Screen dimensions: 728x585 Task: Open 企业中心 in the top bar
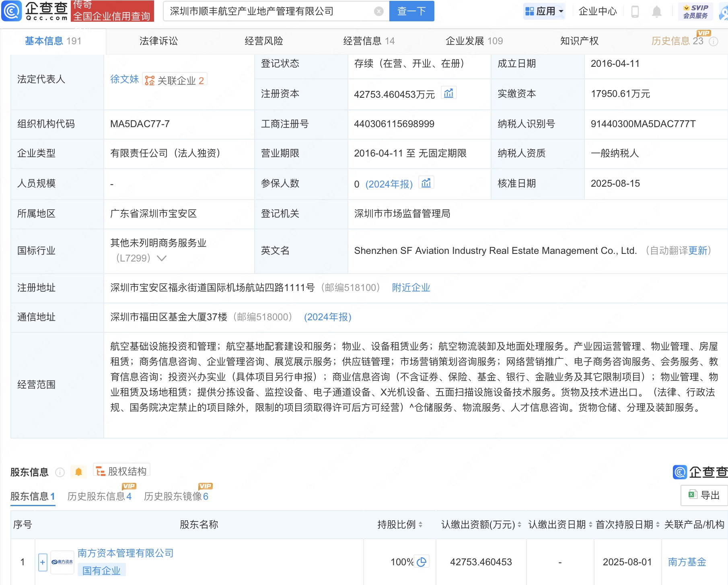(x=597, y=11)
